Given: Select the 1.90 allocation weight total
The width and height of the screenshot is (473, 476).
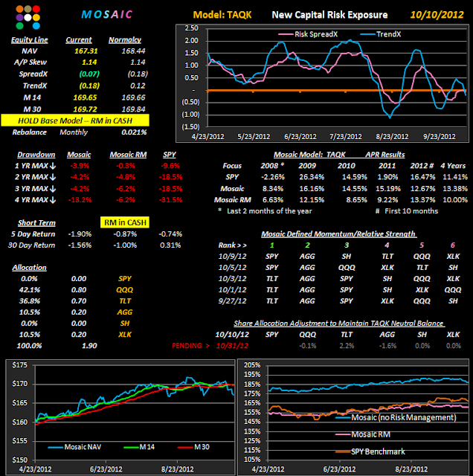Looking at the screenshot, I should (89, 346).
